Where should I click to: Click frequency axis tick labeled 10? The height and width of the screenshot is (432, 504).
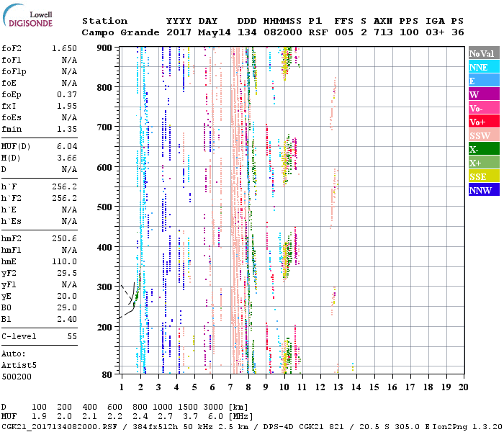285,387
